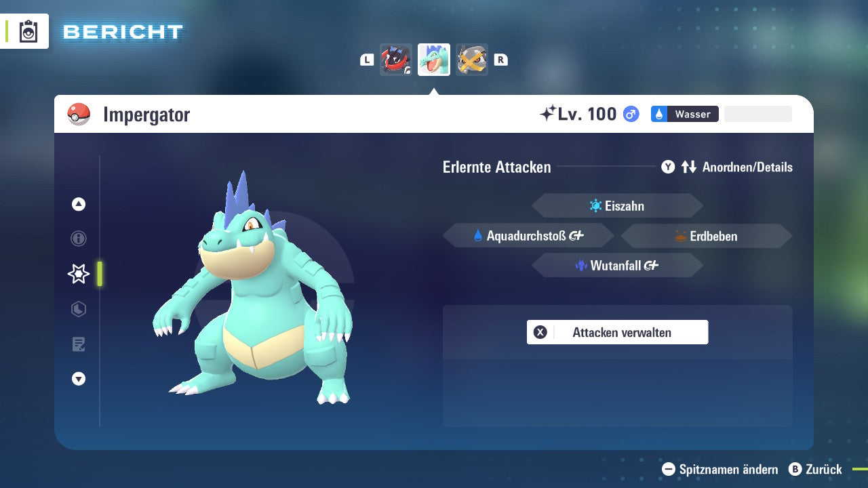Select the Aquadurchstoß move

pyautogui.click(x=528, y=236)
